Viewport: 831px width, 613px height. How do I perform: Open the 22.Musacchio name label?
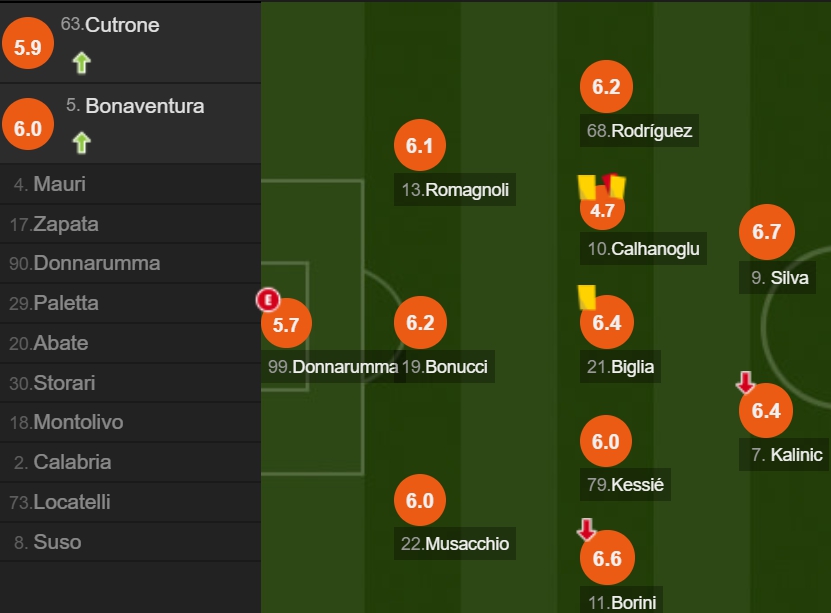click(x=455, y=543)
